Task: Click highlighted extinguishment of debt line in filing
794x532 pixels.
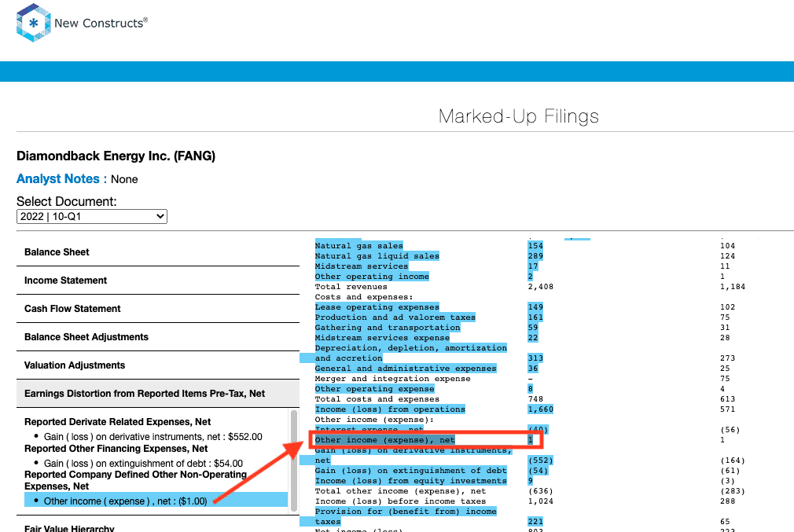Action: coord(410,471)
